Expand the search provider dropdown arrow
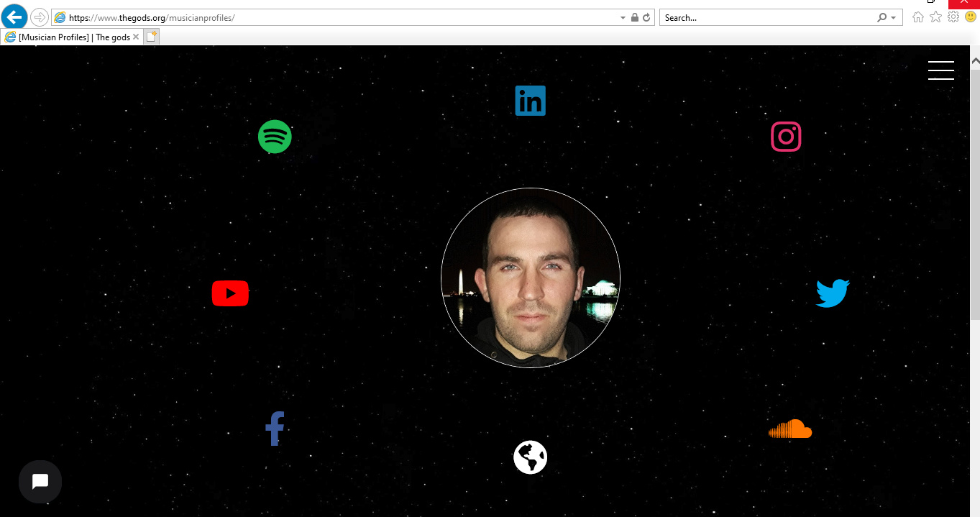This screenshot has height=517, width=980. tap(894, 17)
